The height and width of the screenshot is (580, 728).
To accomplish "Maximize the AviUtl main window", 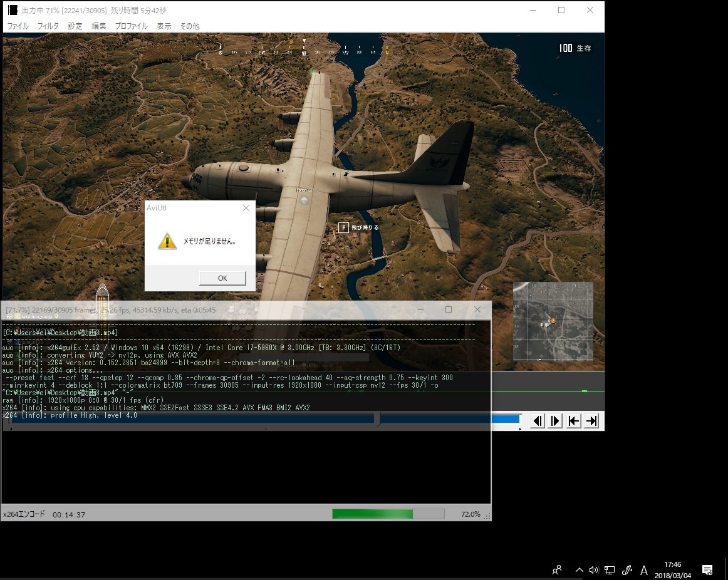I will 561,10.
